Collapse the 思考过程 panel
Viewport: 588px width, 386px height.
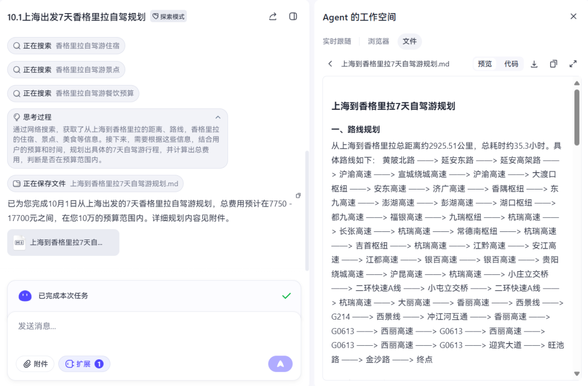tap(218, 117)
